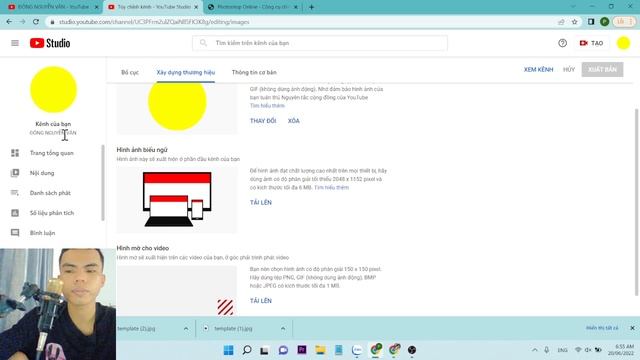The width and height of the screenshot is (640, 360).
Task: Open File Explorer from the taskbar
Action: pos(320,350)
